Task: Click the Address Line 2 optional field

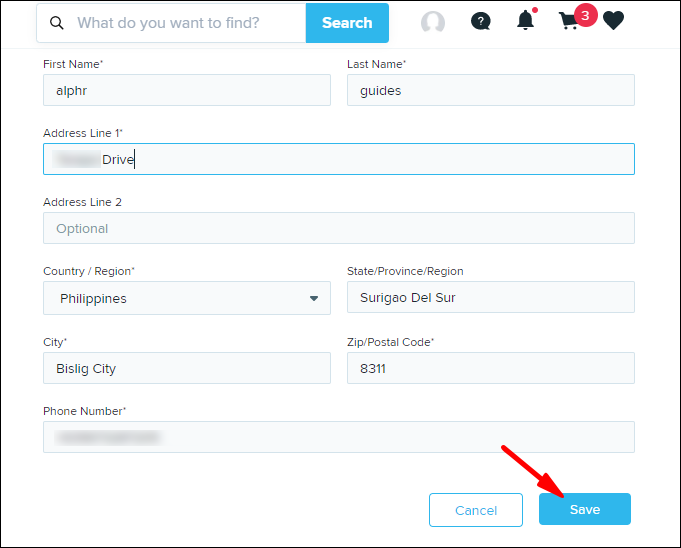Action: tap(338, 228)
